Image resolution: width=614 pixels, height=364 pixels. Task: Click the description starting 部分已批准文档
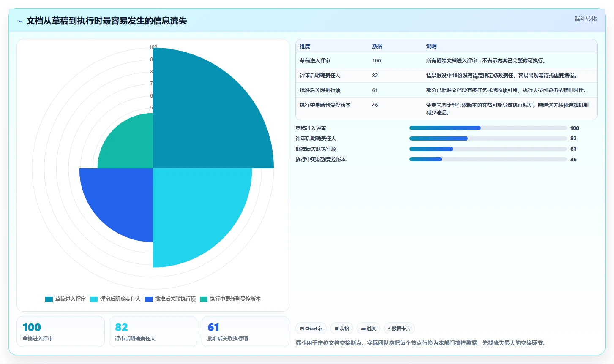tap(507, 90)
